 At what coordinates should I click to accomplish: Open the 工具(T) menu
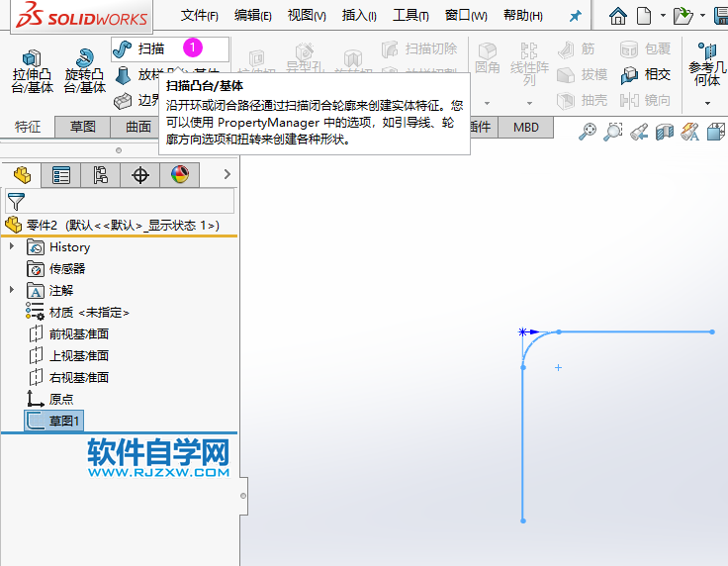tap(410, 16)
